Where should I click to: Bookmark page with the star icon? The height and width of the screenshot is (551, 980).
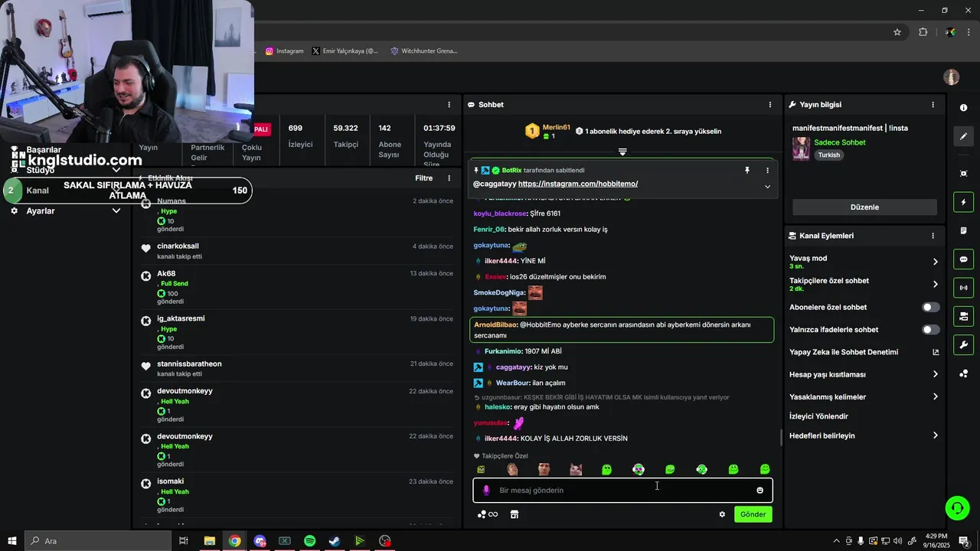pos(897,32)
